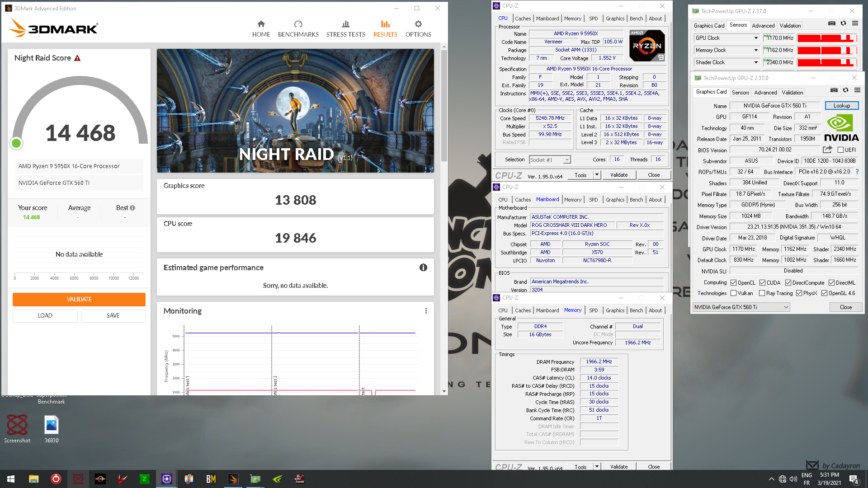
Task: Switch to Caches tab in top CPU-Z window
Action: click(523, 19)
